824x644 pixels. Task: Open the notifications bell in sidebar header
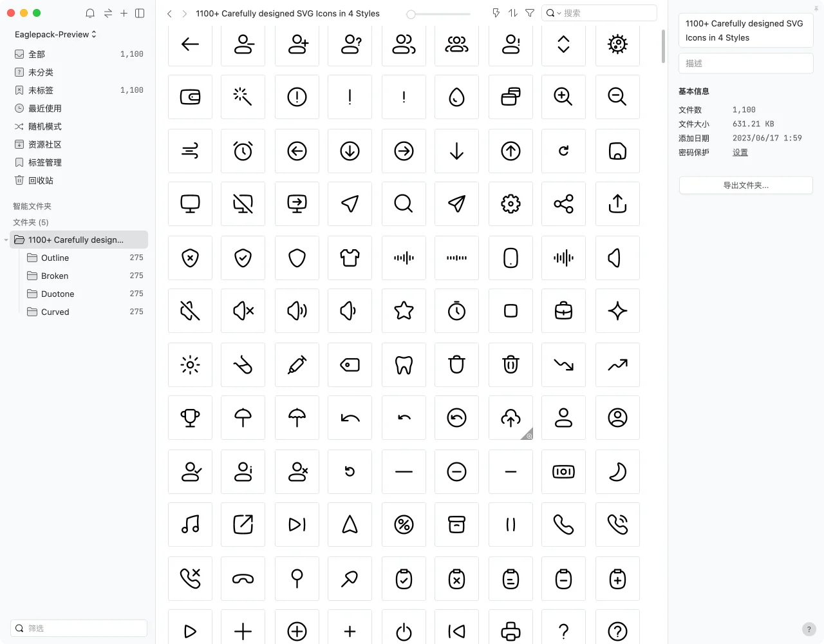tap(90, 13)
